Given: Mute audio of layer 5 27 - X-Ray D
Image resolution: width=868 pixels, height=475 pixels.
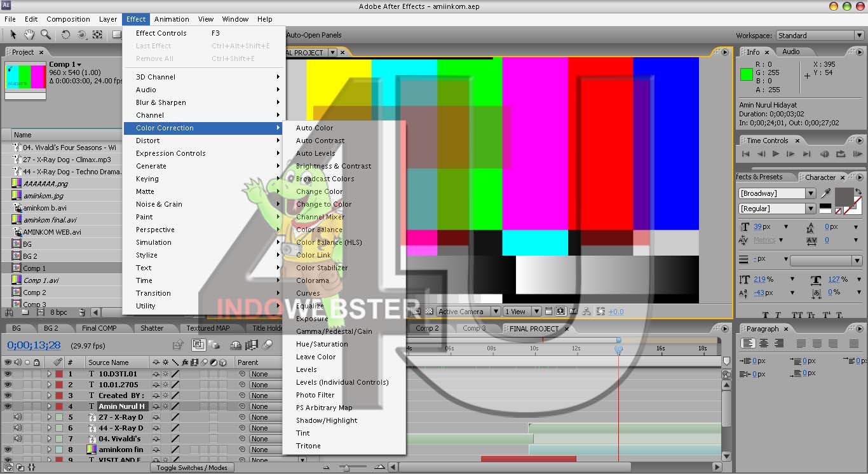Looking at the screenshot, I should coord(18,417).
